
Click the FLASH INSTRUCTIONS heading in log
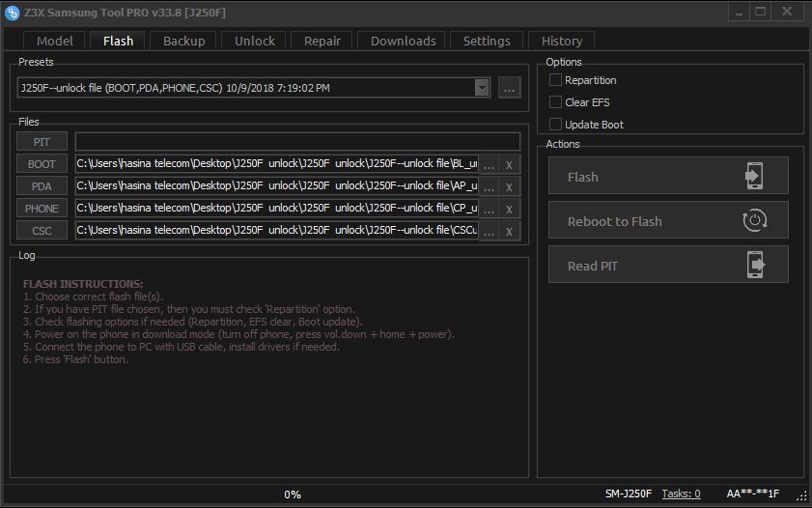[x=83, y=284]
